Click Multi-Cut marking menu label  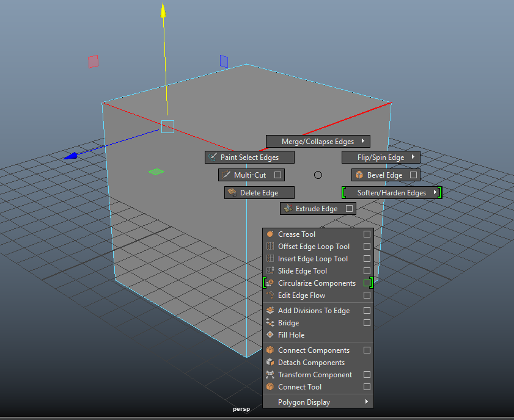(x=250, y=175)
